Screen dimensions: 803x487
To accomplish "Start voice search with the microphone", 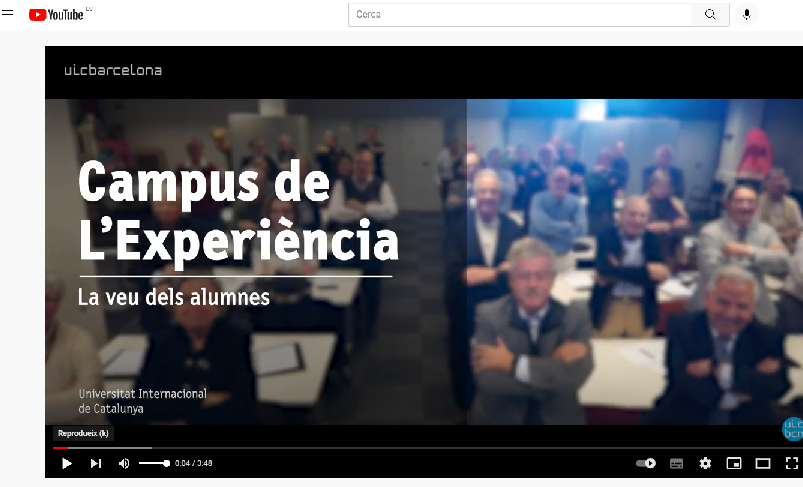I will [x=745, y=14].
